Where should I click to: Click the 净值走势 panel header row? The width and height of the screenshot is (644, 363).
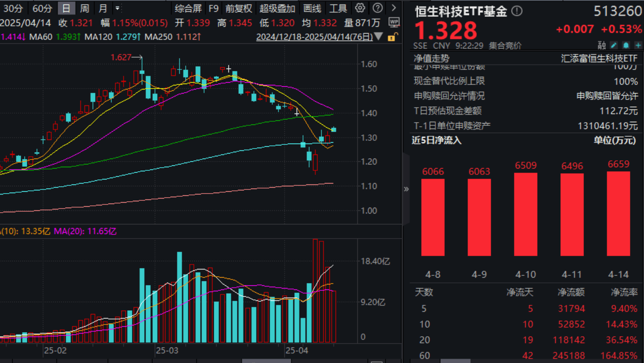[x=455, y=58]
